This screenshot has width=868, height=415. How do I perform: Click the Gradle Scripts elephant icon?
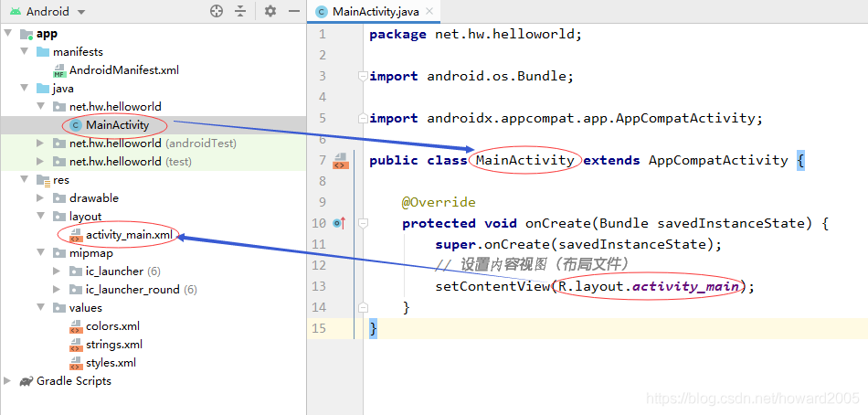pos(26,381)
